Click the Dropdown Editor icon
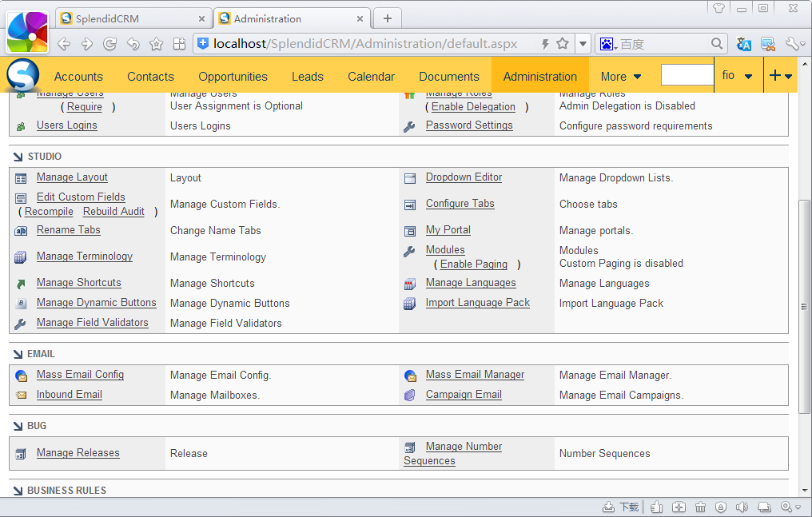 pos(410,179)
